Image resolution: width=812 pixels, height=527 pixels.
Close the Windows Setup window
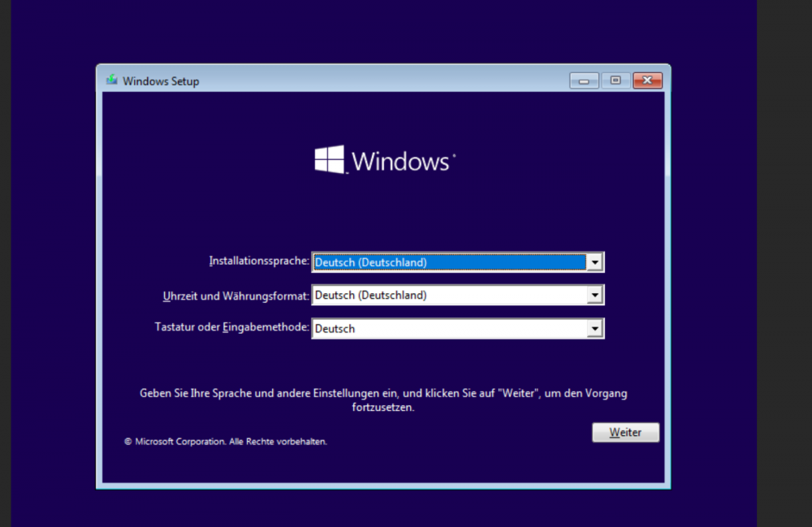(647, 80)
